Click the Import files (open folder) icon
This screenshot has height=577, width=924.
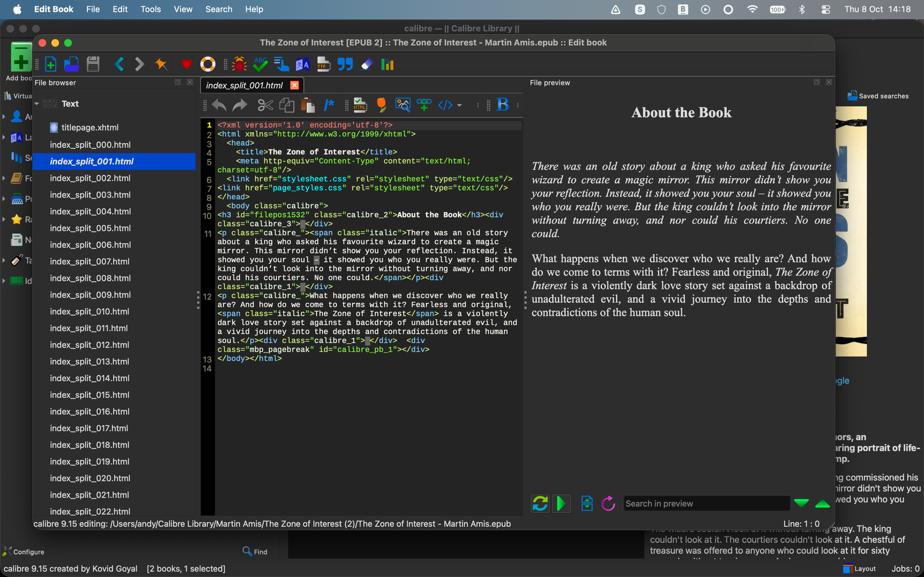point(72,64)
